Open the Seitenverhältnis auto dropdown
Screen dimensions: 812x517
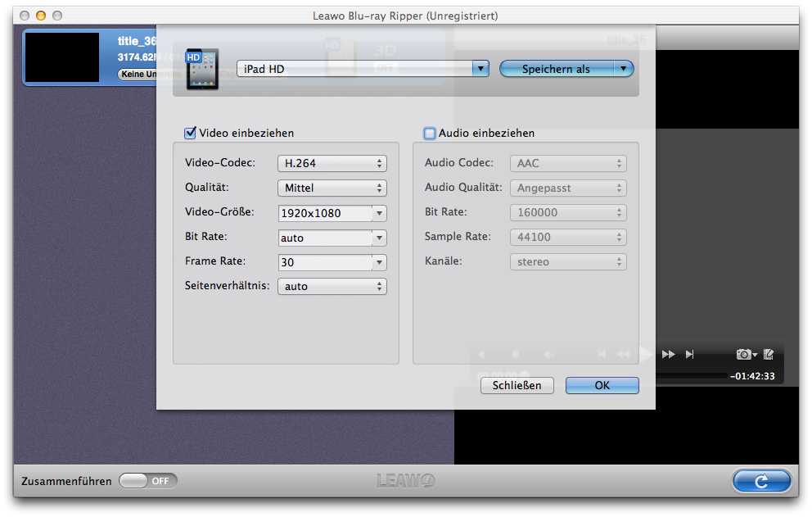click(332, 286)
